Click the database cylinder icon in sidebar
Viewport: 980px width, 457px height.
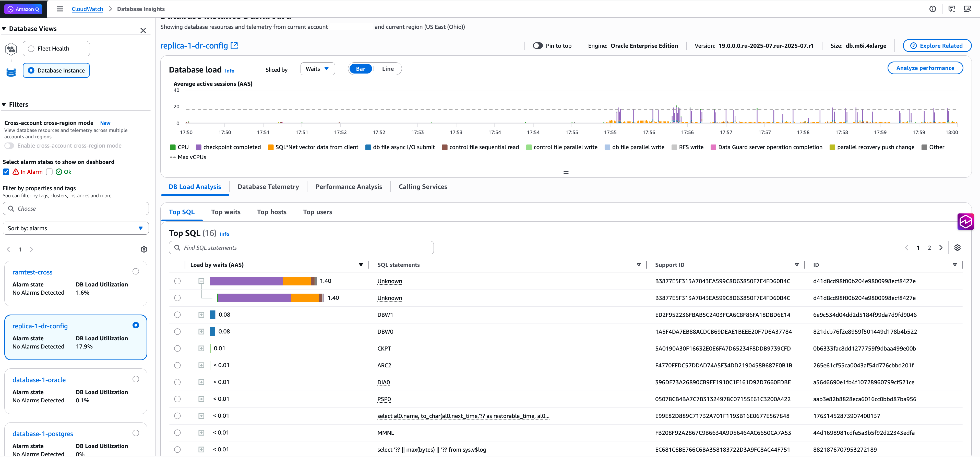point(11,72)
